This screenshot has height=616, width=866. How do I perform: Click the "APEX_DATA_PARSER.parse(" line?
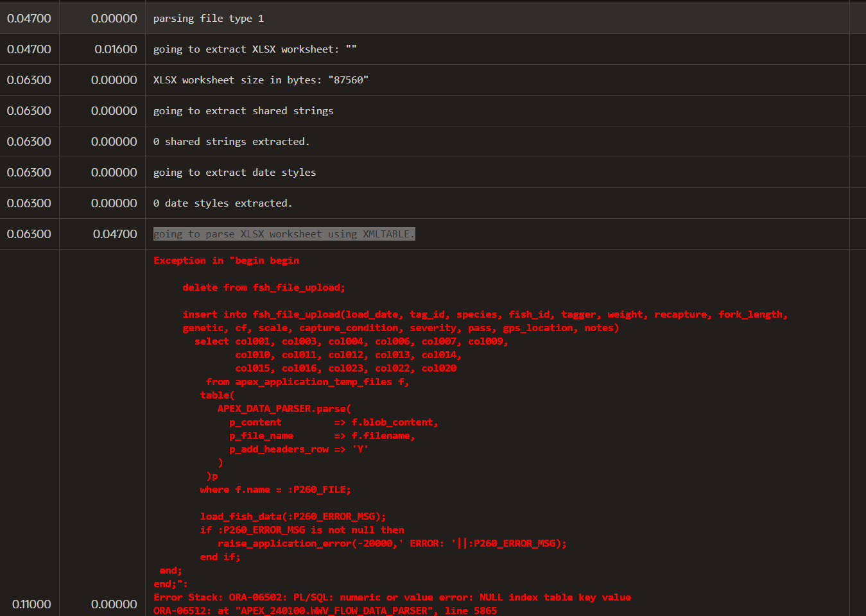pos(284,409)
